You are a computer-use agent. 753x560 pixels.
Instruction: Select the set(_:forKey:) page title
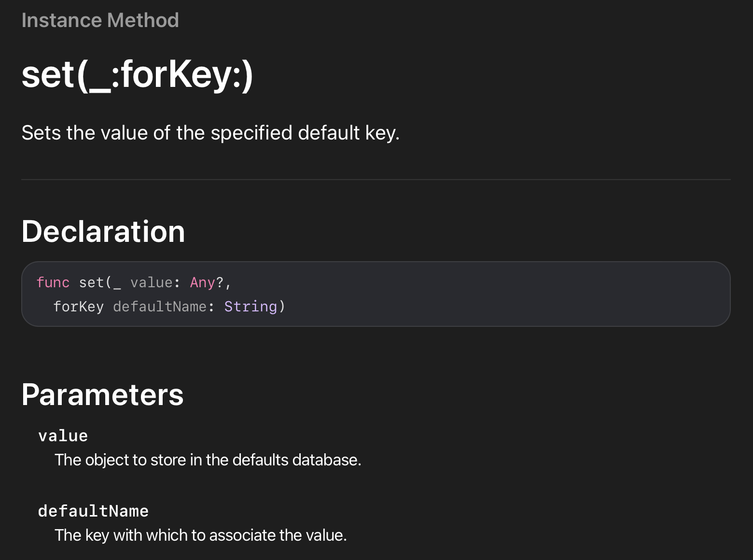138,75
